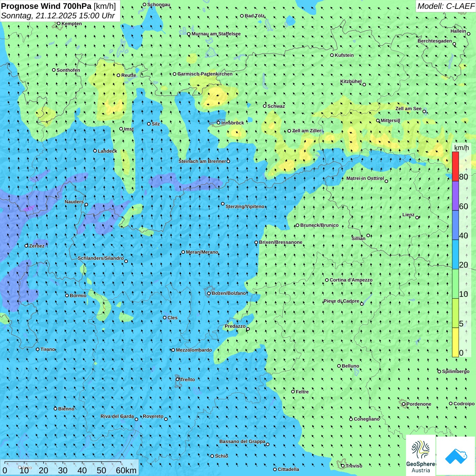This screenshot has height=476, width=476.
Task: Click the 'Codroipo' label
Action: pos(464,404)
